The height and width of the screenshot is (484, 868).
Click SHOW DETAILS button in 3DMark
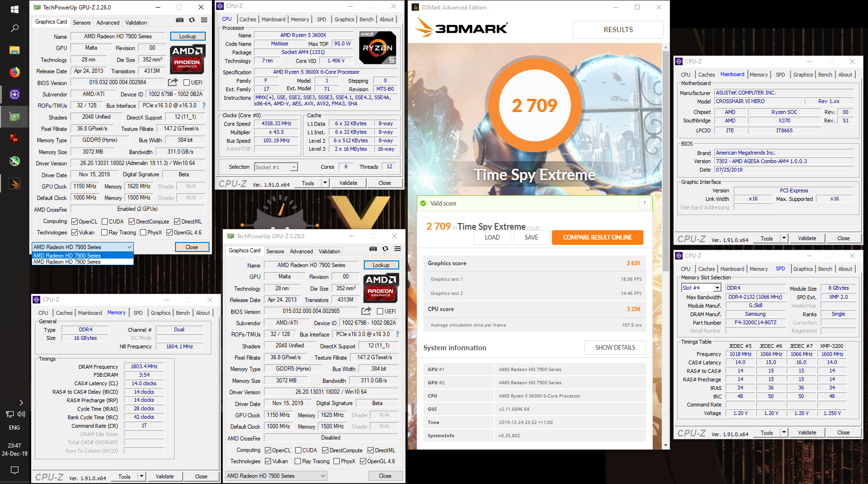pyautogui.click(x=615, y=347)
